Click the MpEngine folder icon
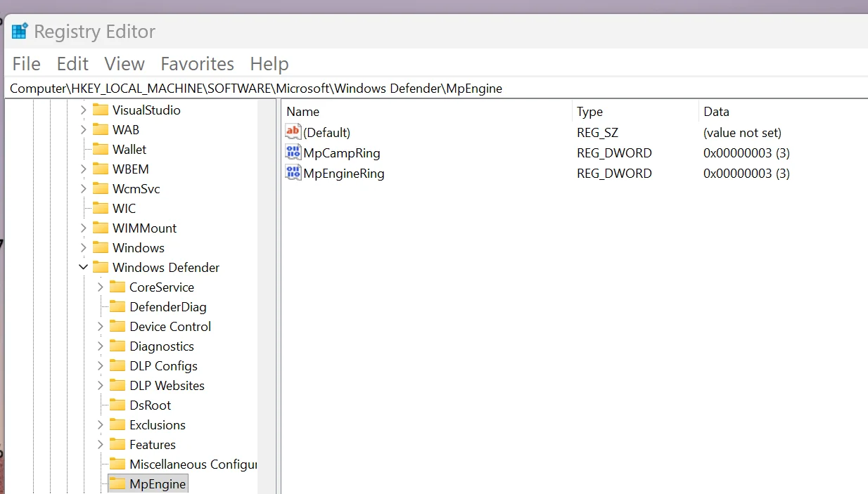 (117, 483)
